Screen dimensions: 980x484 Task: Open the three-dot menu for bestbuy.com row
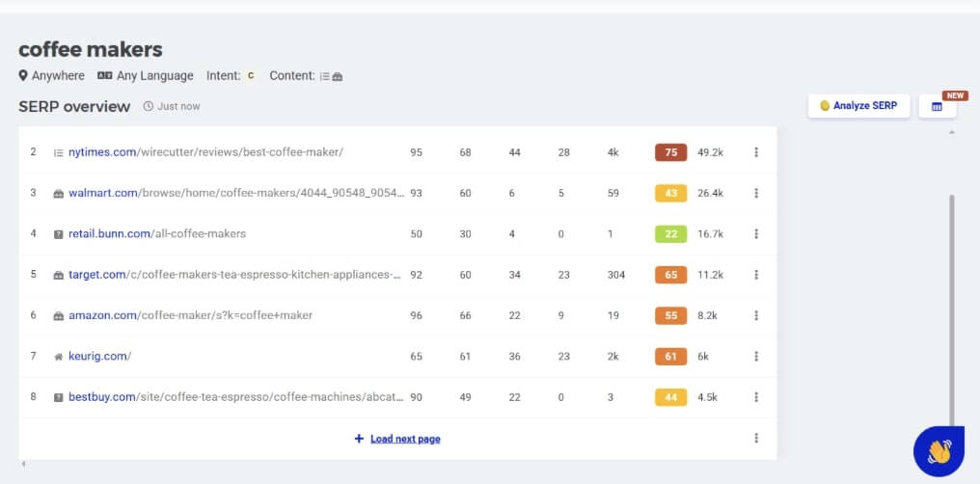click(756, 397)
